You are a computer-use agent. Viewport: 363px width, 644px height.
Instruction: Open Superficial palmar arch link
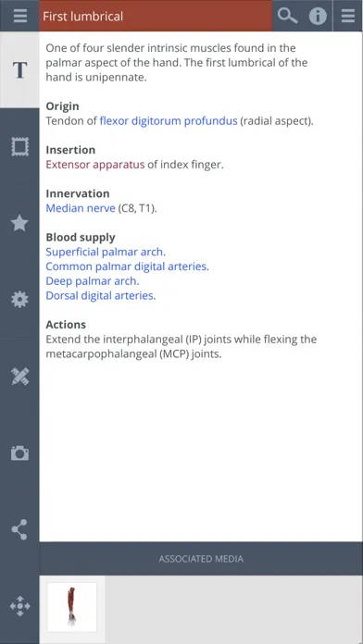coord(105,252)
